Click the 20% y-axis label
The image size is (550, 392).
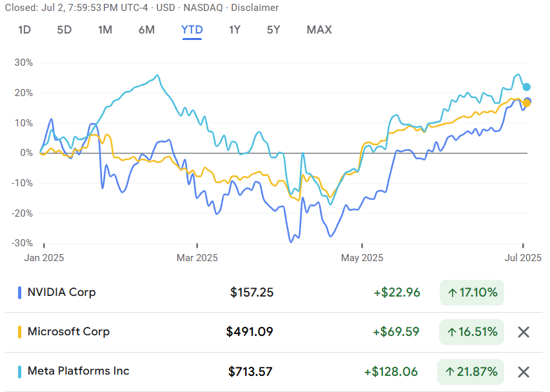click(x=23, y=93)
